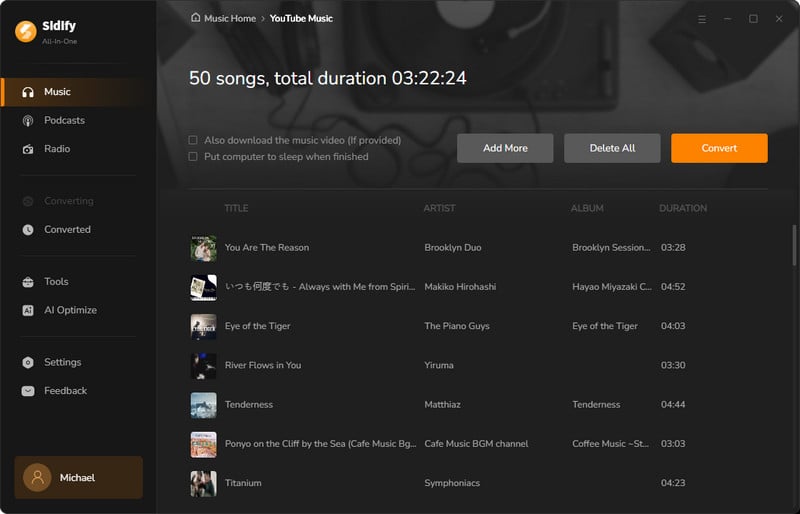Click the ARTIST column header
This screenshot has width=800, height=514.
(x=439, y=208)
